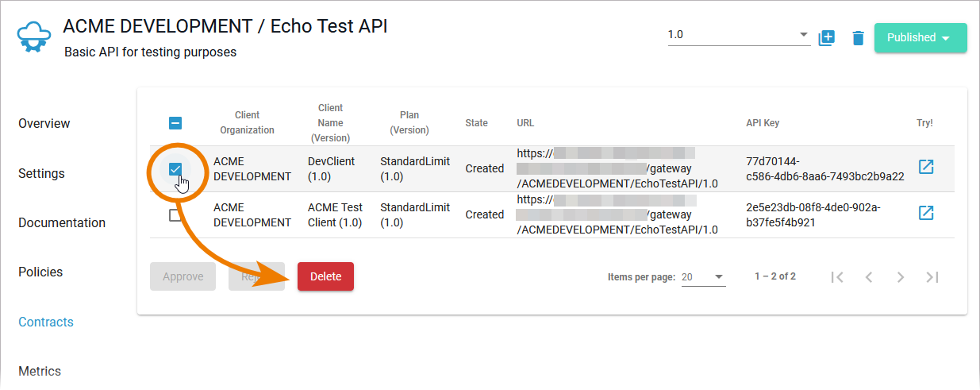The height and width of the screenshot is (390, 980).
Task: Go to the next page of contracts
Action: (x=901, y=277)
